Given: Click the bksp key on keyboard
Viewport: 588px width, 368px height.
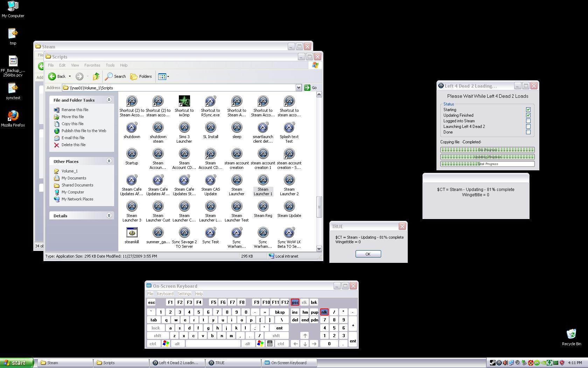Looking at the screenshot, I should click(280, 312).
